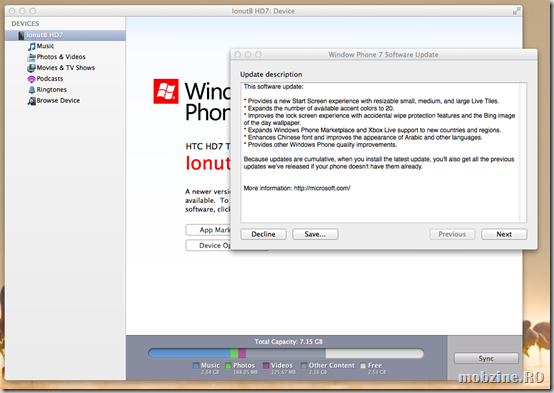Click inside the update description text box
This screenshot has height=393, width=554.
(x=383, y=152)
